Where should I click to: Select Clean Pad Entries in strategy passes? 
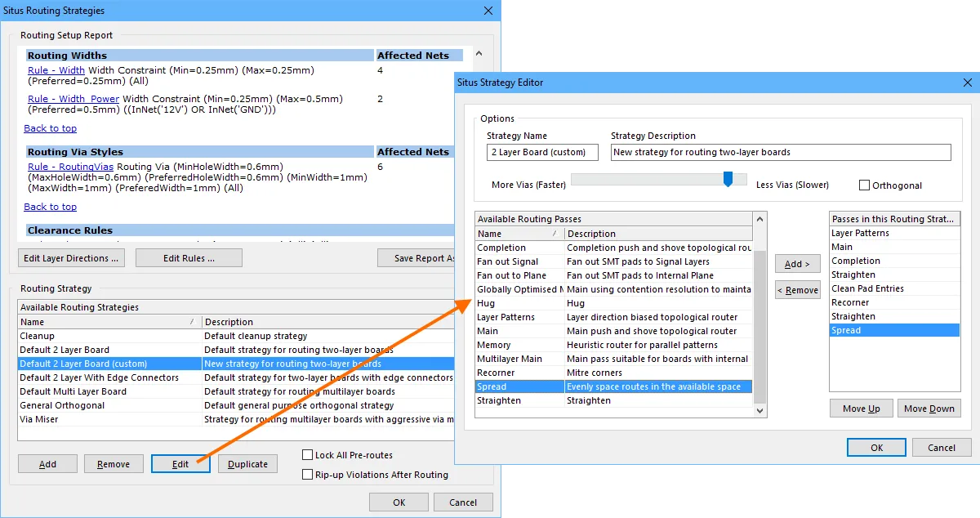895,288
